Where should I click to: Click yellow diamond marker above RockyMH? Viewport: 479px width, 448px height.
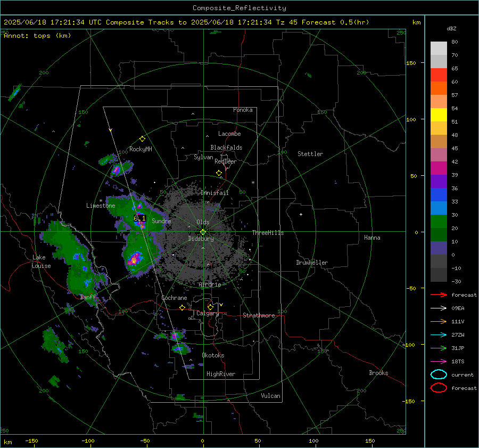[142, 139]
